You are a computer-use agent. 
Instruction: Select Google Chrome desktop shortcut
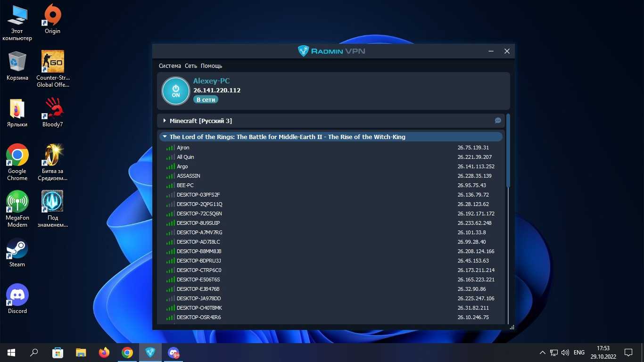(17, 163)
